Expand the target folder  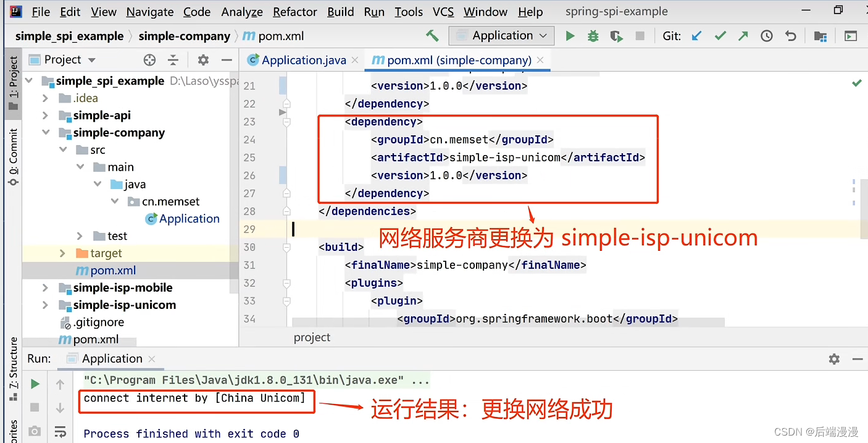62,253
